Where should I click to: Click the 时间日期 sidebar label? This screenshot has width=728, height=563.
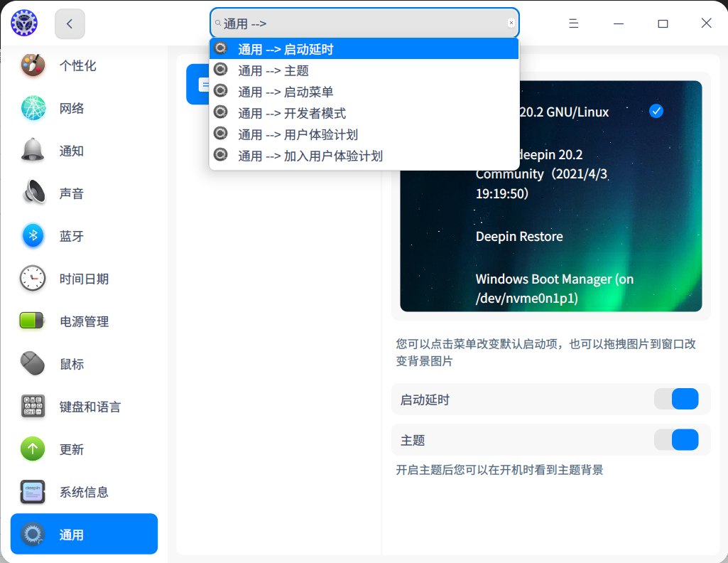[84, 279]
